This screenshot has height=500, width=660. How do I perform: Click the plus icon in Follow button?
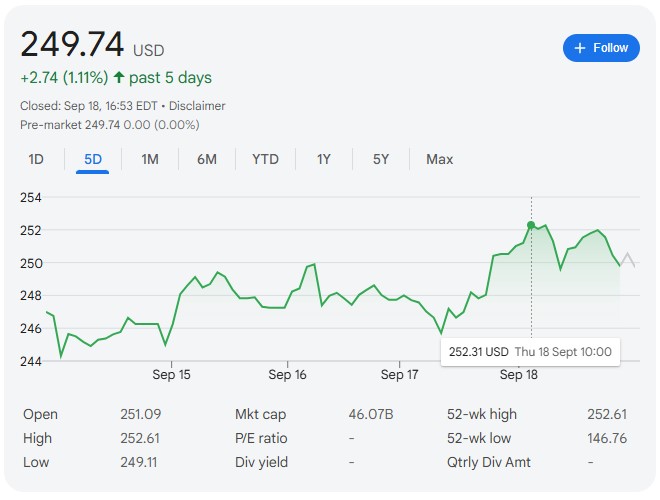(x=580, y=48)
